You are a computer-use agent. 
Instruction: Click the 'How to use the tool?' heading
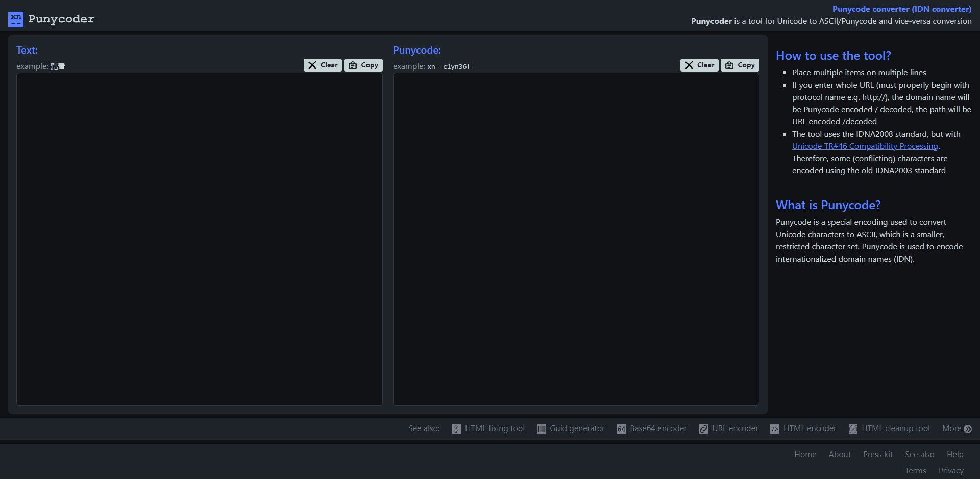click(834, 56)
